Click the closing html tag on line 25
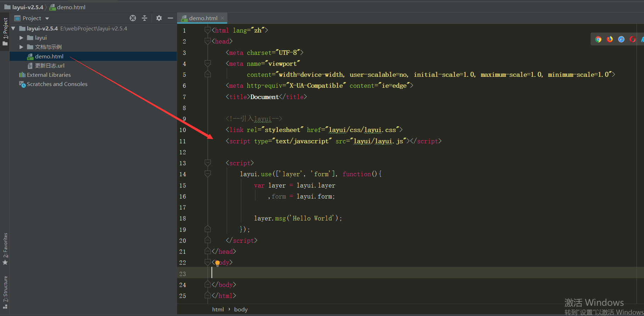Screen dimensions: 644x316 coord(224,295)
